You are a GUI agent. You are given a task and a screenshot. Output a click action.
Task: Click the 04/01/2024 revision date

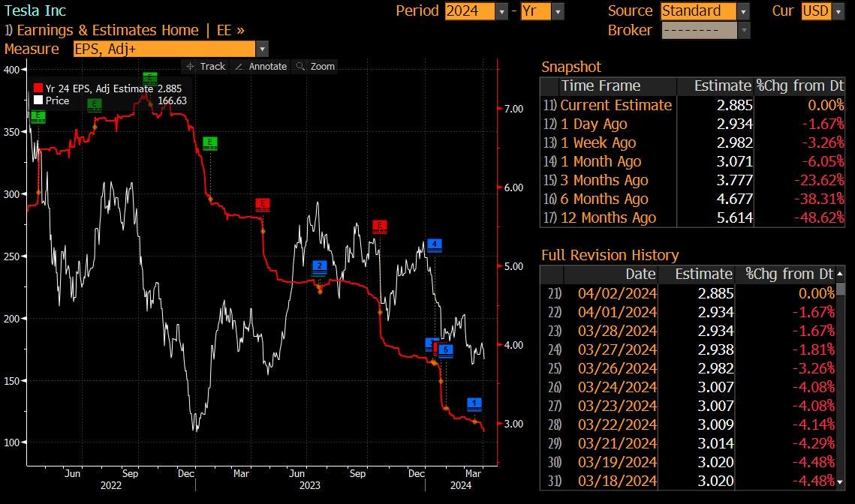pos(617,312)
